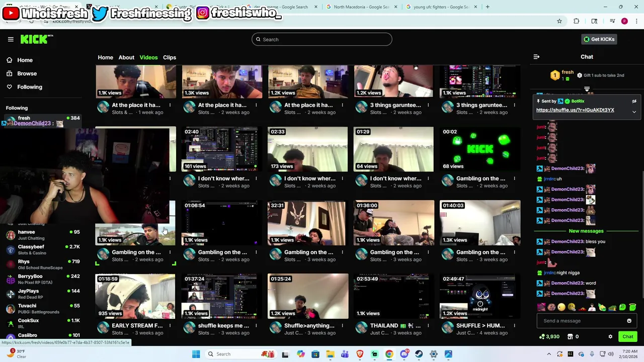Screen dimensions: 644x362
Task: Open BerryyBoo channel in sidebar
Action: pyautogui.click(x=43, y=279)
